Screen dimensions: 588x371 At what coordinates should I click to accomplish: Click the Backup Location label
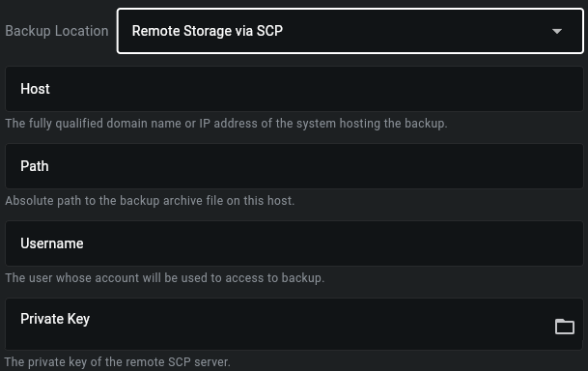pyautogui.click(x=57, y=31)
